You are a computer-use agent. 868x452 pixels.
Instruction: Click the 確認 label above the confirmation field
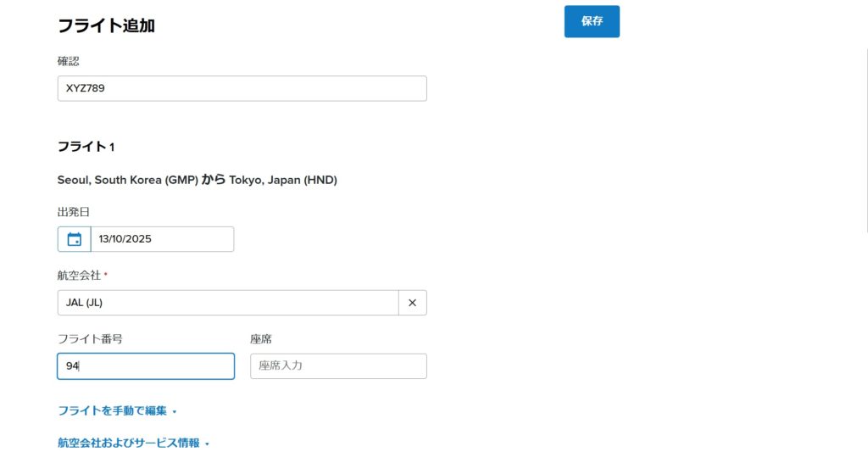click(x=69, y=61)
